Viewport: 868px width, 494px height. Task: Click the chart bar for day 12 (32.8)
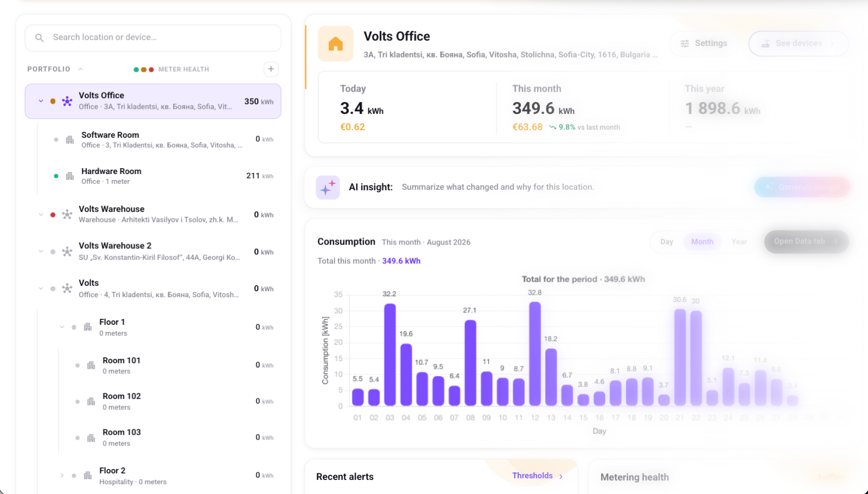click(535, 354)
